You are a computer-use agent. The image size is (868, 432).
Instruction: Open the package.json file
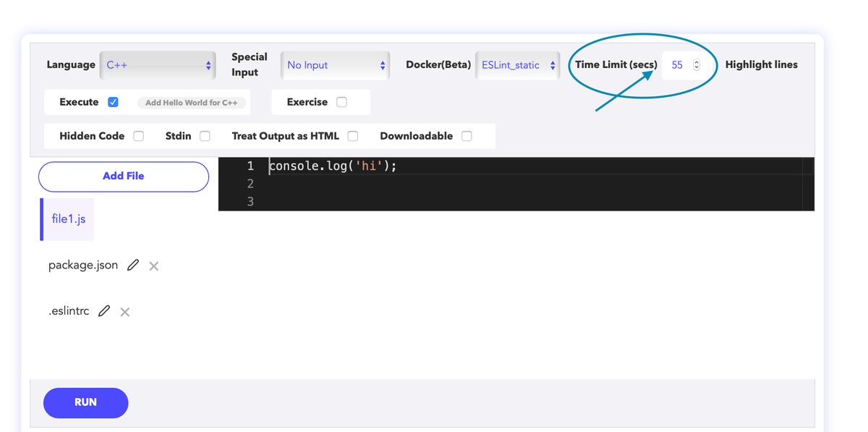(x=83, y=265)
